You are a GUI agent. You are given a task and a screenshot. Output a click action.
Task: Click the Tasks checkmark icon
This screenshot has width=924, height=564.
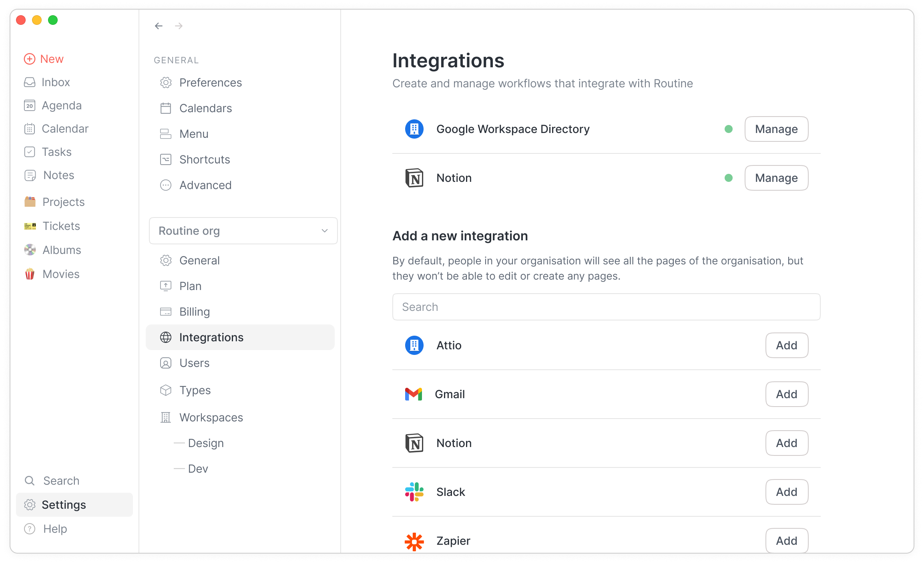pos(30,152)
